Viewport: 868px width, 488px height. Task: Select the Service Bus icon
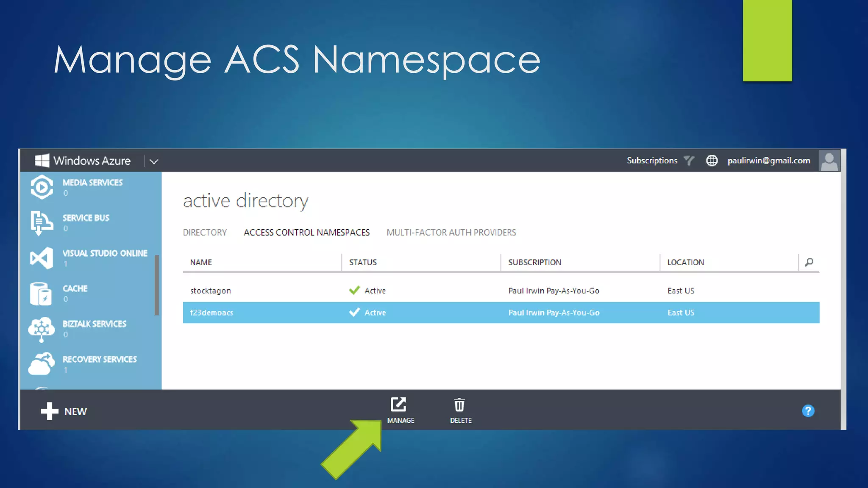click(x=41, y=222)
